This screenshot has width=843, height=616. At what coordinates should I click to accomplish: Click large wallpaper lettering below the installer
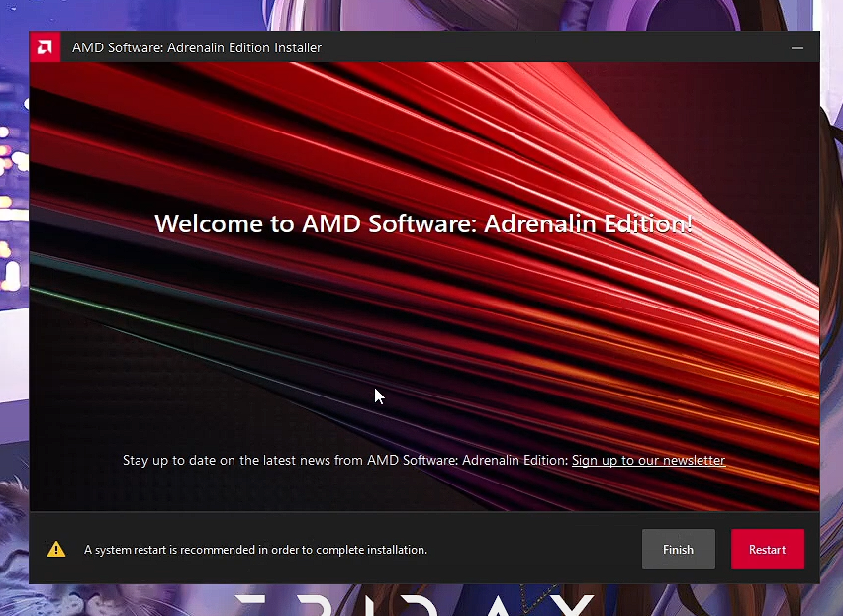(416, 601)
